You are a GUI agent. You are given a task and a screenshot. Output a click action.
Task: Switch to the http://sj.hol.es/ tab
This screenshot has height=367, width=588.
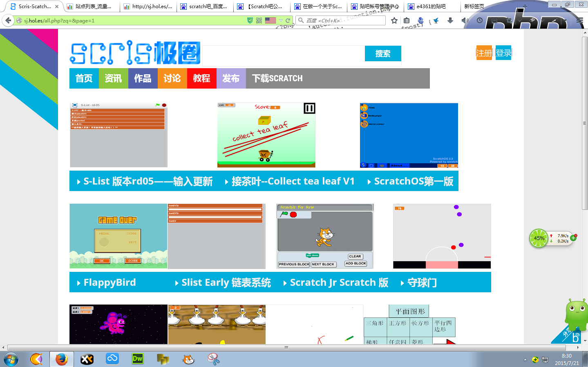pyautogui.click(x=149, y=6)
